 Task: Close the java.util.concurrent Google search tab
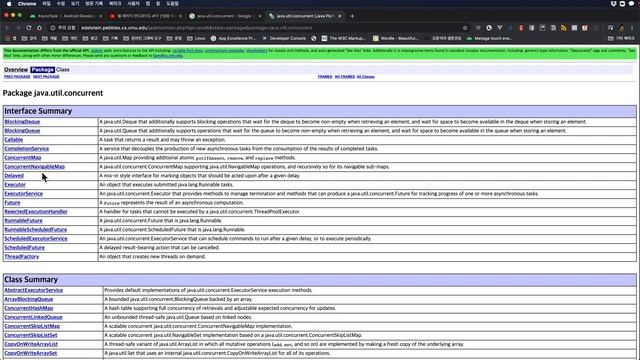(x=260, y=16)
